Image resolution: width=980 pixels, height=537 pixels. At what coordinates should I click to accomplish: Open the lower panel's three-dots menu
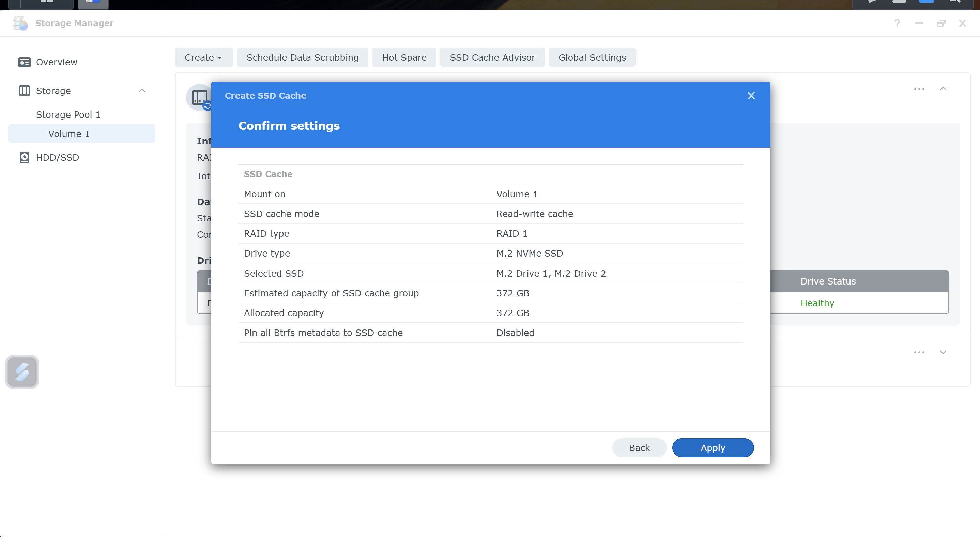(x=919, y=352)
